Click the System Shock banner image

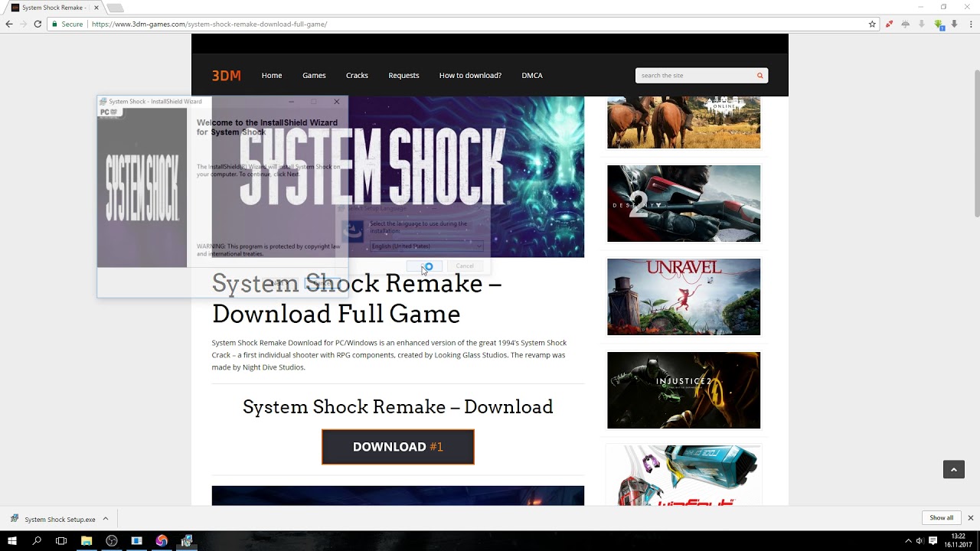(398, 177)
